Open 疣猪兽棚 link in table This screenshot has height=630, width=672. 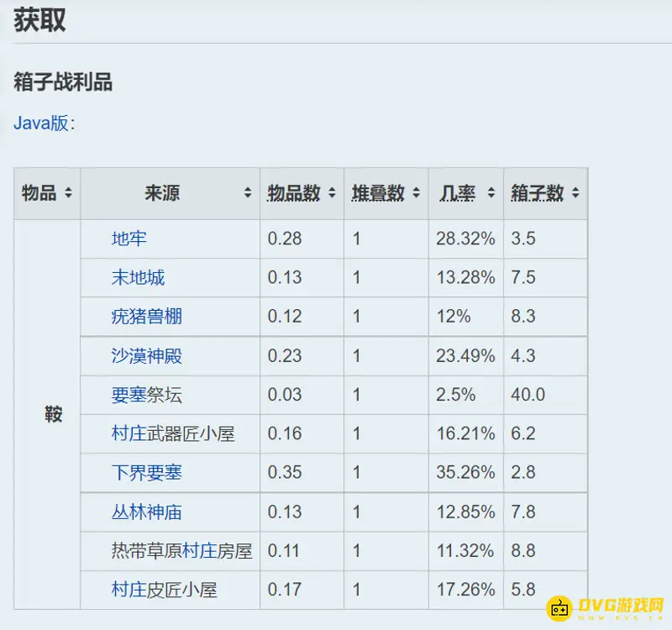(x=146, y=317)
